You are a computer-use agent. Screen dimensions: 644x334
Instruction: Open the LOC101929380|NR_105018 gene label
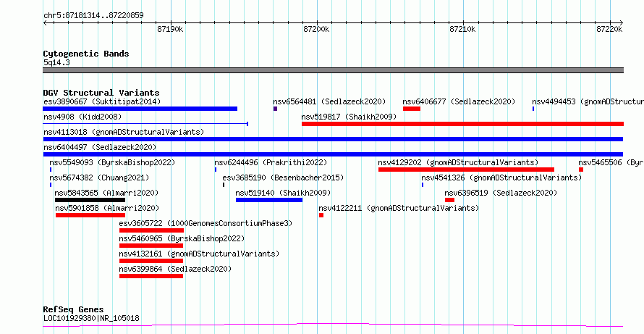(91, 318)
